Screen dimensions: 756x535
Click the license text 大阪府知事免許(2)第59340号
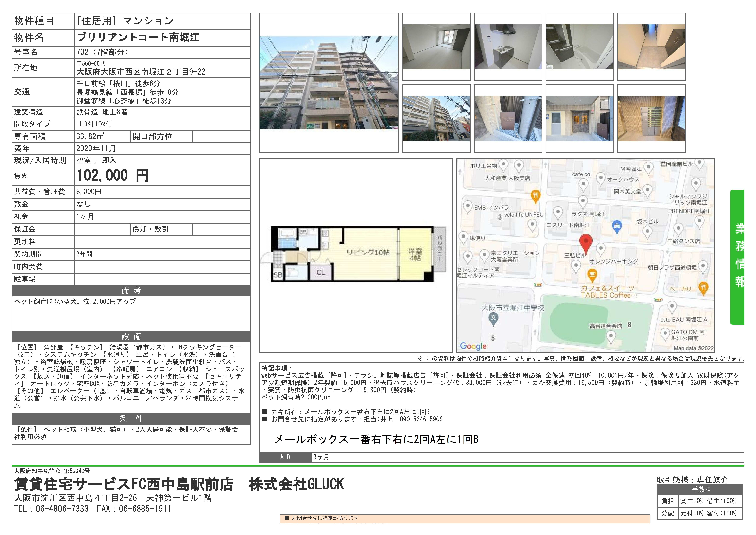pyautogui.click(x=52, y=471)
